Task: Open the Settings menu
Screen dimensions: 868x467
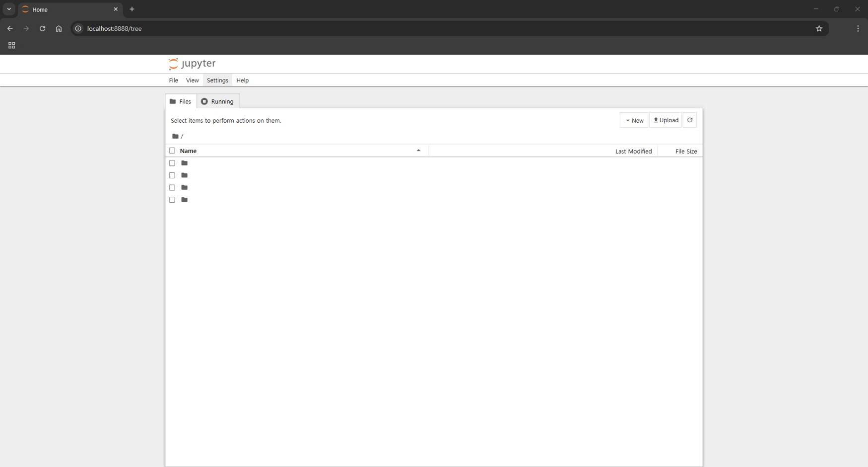Action: (x=217, y=80)
